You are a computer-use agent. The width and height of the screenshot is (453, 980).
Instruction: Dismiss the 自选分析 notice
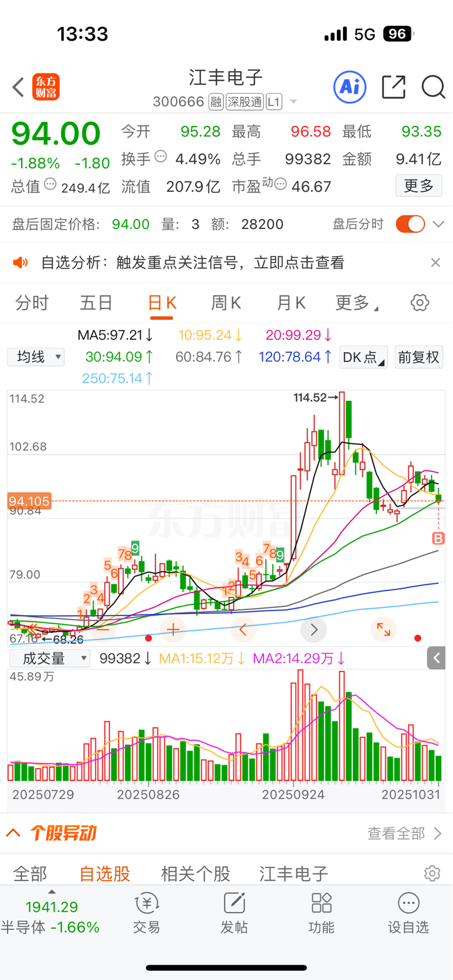[x=435, y=263]
